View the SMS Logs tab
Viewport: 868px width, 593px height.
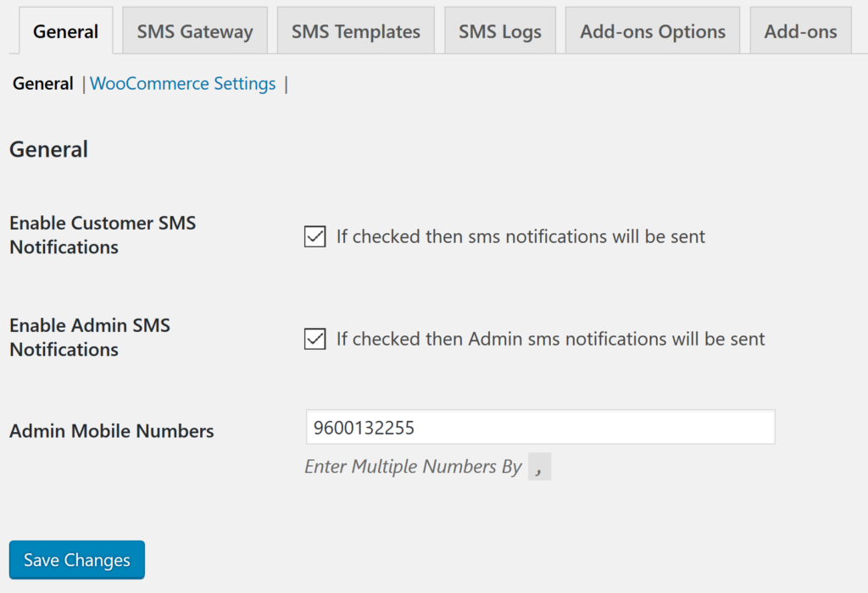(500, 31)
